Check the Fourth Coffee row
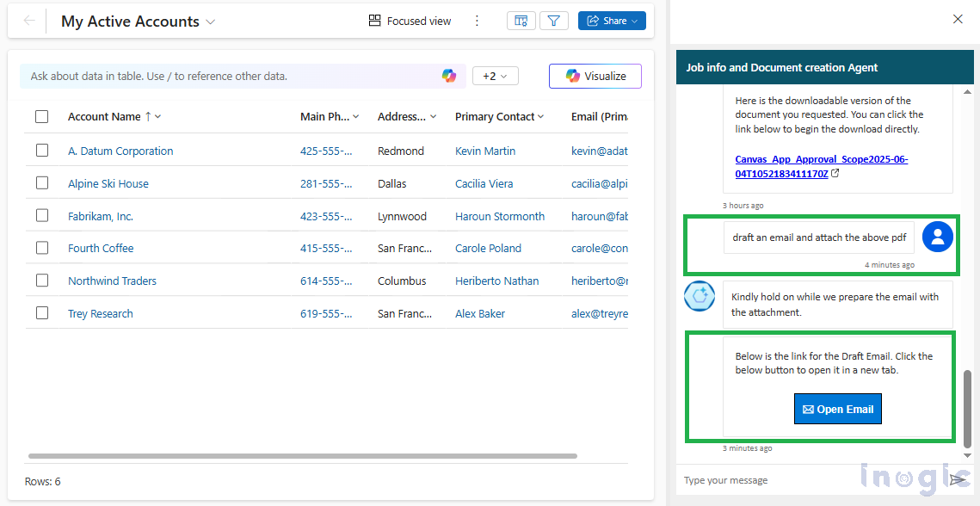 click(42, 248)
